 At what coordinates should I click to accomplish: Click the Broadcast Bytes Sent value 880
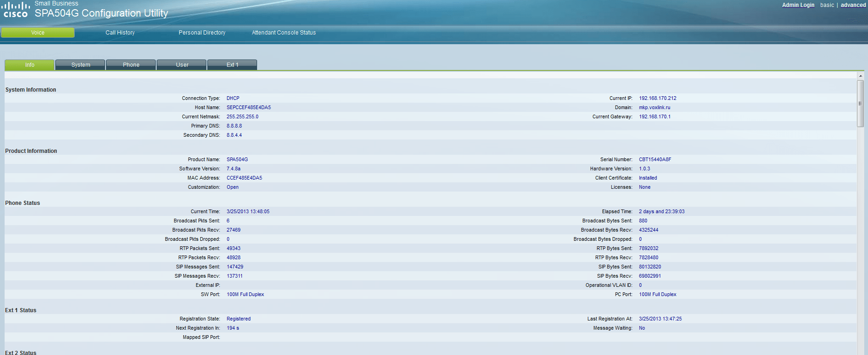(x=643, y=221)
